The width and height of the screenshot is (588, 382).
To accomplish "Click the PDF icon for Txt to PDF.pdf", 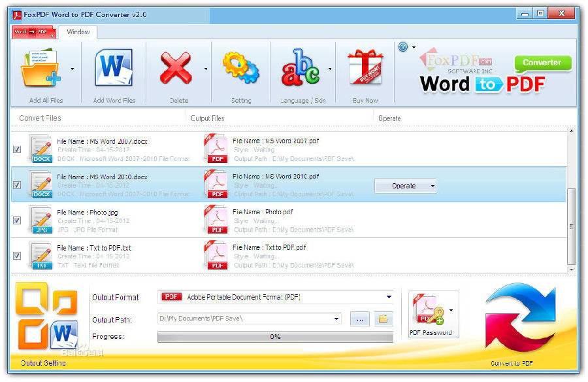I will [216, 255].
